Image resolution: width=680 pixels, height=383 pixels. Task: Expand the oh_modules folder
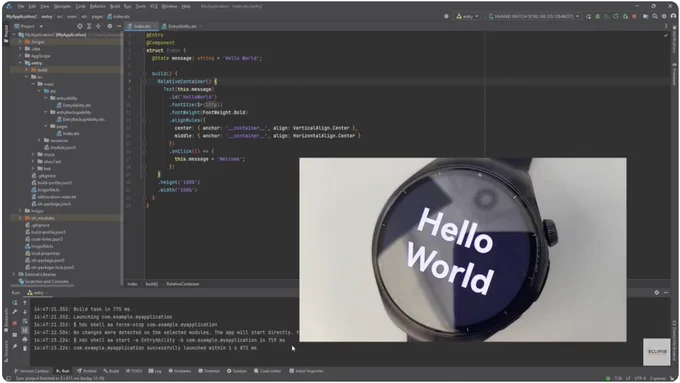20,218
